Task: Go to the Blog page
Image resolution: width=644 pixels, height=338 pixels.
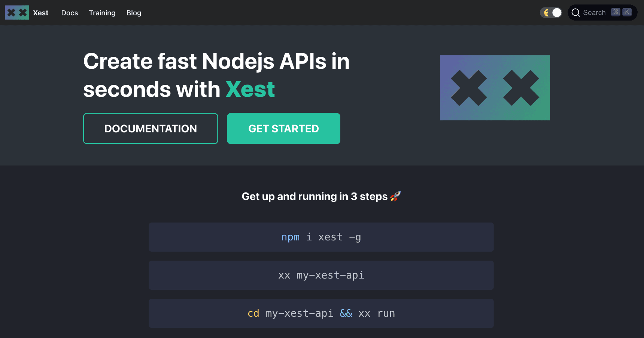Action: [134, 13]
